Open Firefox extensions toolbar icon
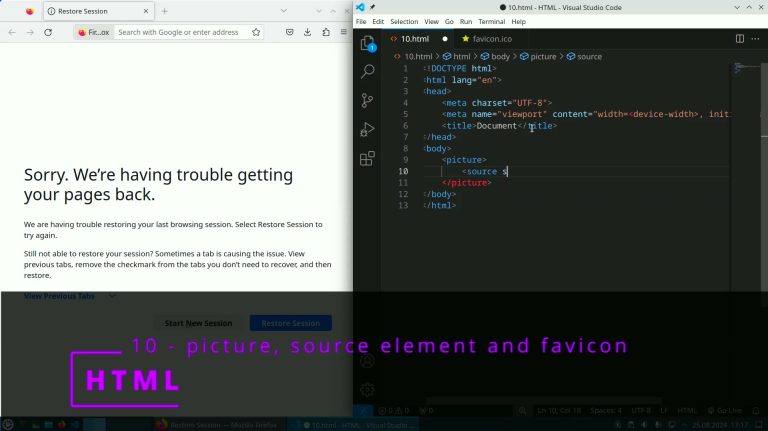Image resolution: width=768 pixels, height=431 pixels. pyautogui.click(x=326, y=32)
